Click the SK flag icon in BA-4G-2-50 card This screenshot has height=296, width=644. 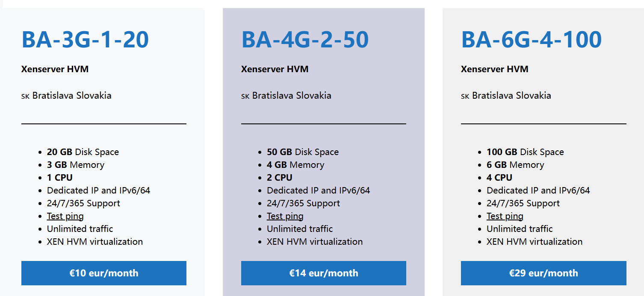pyautogui.click(x=245, y=96)
